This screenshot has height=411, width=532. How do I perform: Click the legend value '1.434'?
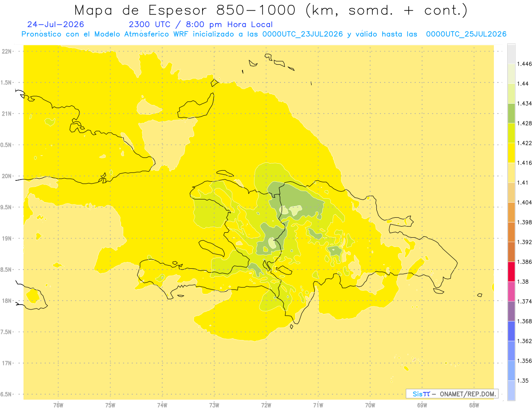click(524, 103)
